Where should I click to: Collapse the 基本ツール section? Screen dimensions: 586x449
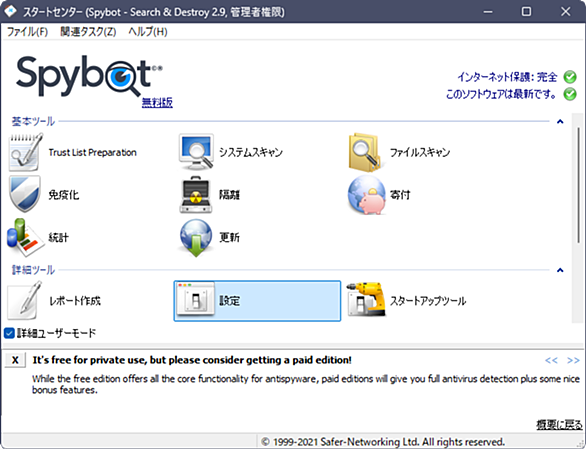coord(560,122)
